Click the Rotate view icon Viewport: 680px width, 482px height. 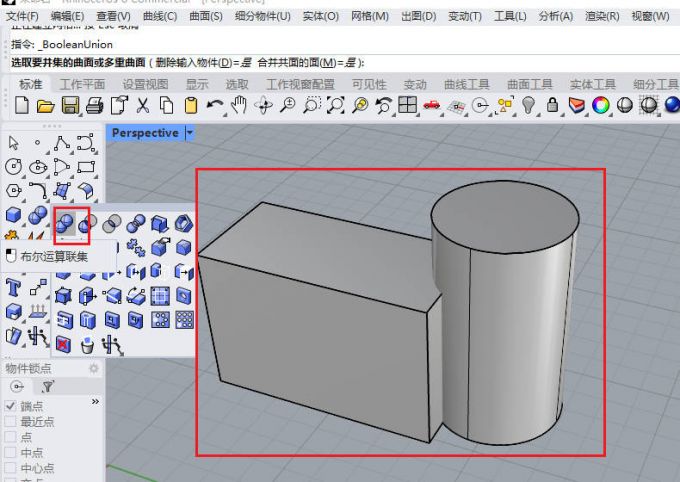click(263, 105)
